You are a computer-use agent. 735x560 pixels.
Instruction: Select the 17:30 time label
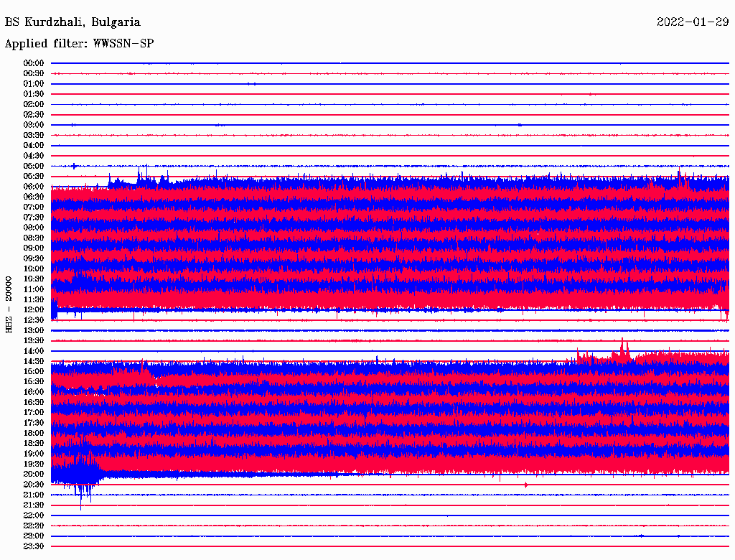(34, 423)
